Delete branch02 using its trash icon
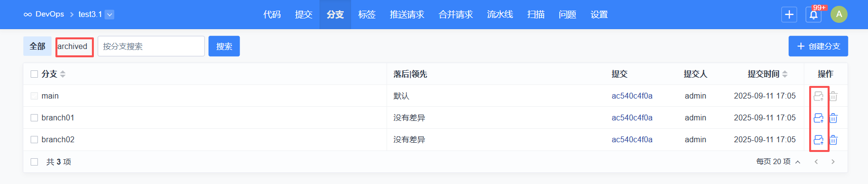 tap(833, 140)
